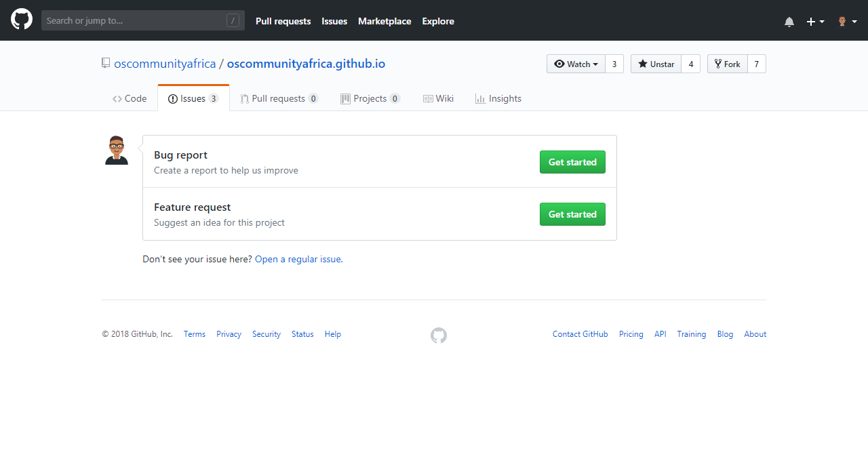Click the text Create a report to help us improve
The width and height of the screenshot is (868, 467).
point(226,170)
